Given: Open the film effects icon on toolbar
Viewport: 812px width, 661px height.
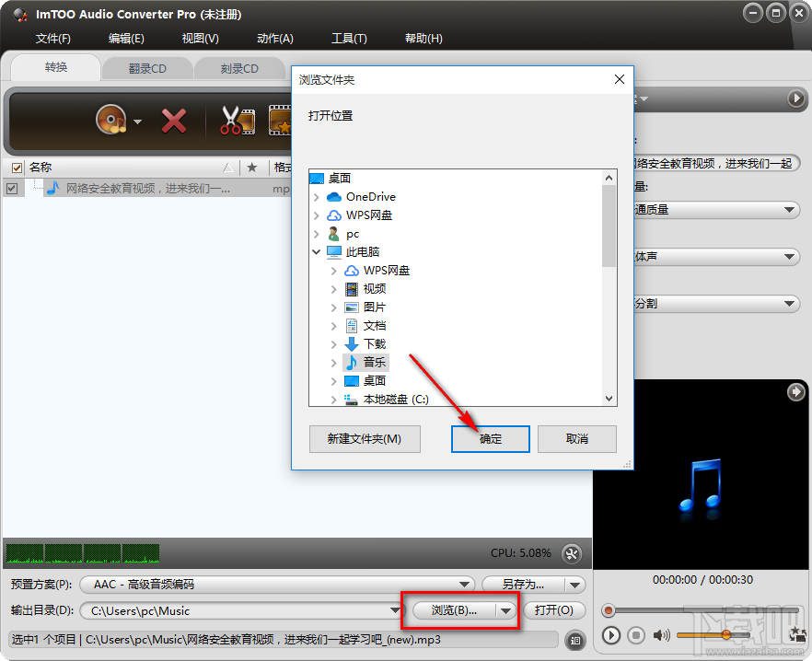Looking at the screenshot, I should coord(281,121).
